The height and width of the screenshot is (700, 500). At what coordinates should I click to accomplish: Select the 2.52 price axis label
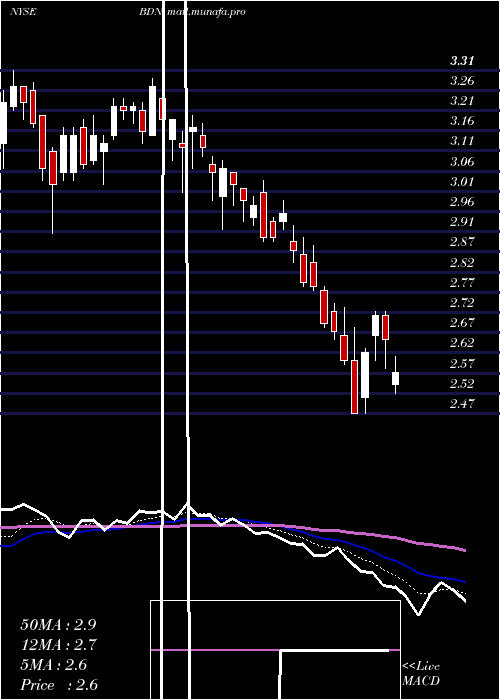coord(462,384)
